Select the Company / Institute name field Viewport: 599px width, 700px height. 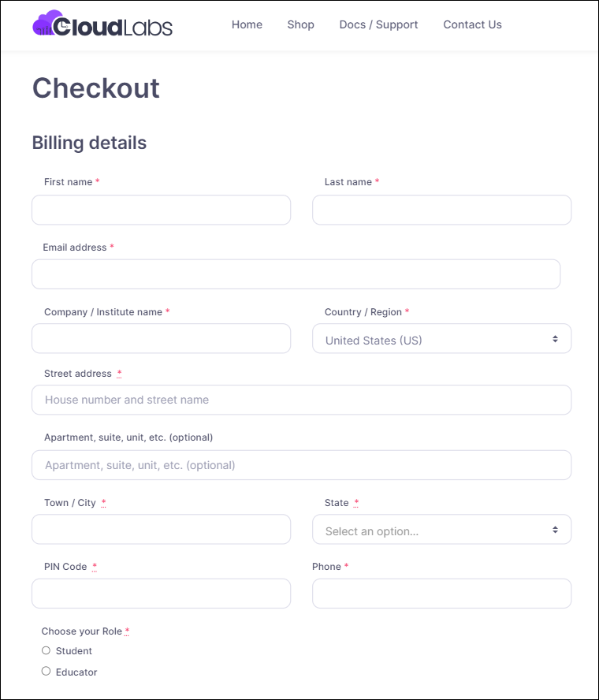click(161, 338)
